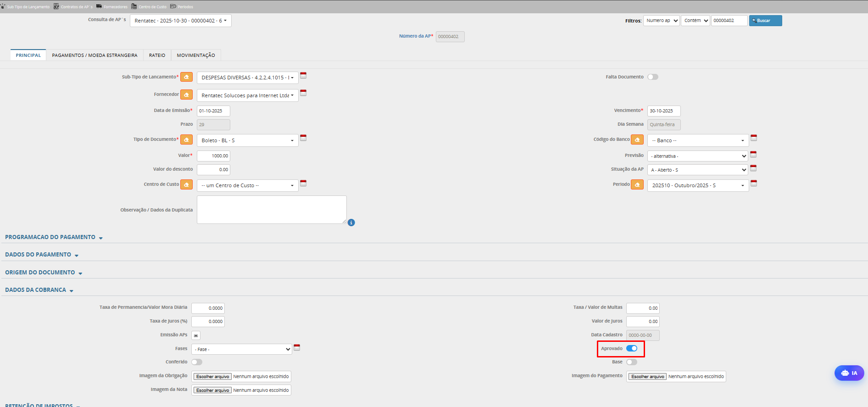This screenshot has width=868, height=407.
Task: Click the red icon beside Situação da AP
Action: click(753, 168)
